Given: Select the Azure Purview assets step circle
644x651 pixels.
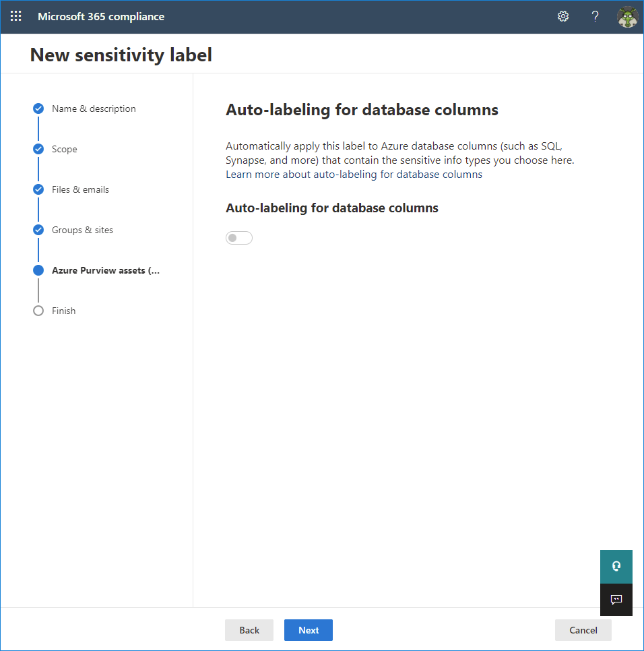Looking at the screenshot, I should click(38, 270).
